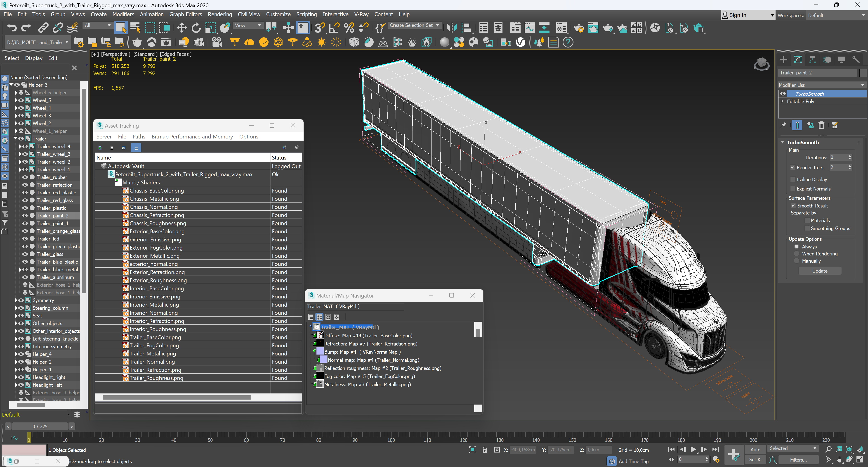Enable Isoline Display checkbox

(793, 179)
